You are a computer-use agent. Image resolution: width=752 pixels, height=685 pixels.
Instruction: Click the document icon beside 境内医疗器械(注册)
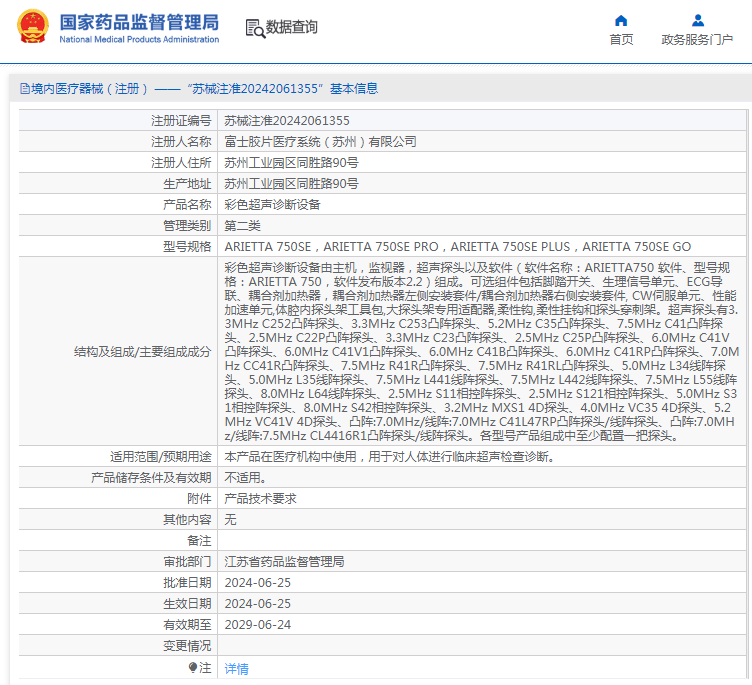24,89
